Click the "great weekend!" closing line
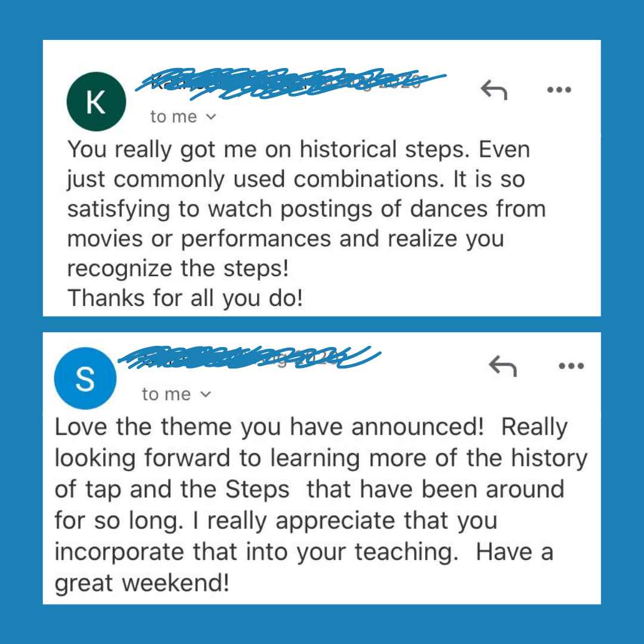This screenshot has height=644, width=644. point(142,581)
